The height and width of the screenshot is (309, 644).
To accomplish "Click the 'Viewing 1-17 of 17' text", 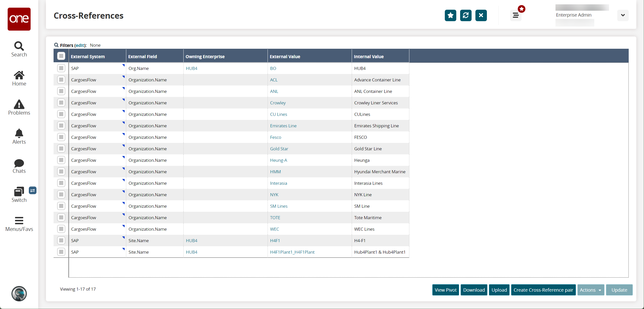I will coord(78,289).
